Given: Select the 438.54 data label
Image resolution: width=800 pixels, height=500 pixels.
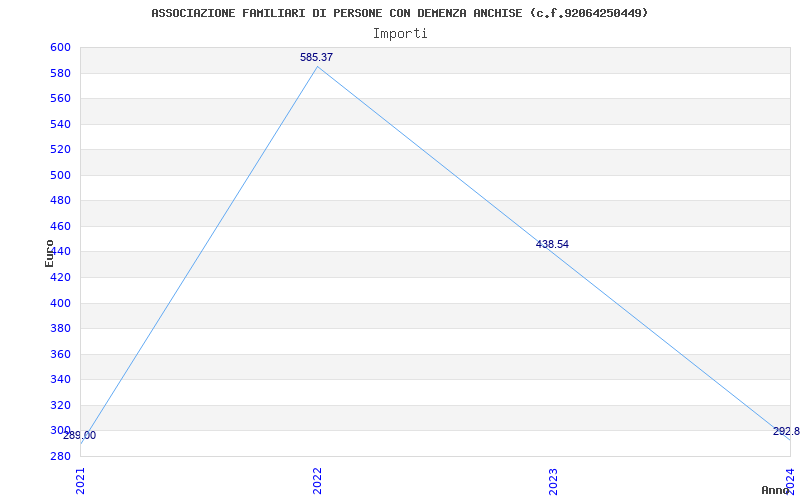Looking at the screenshot, I should pos(552,244).
